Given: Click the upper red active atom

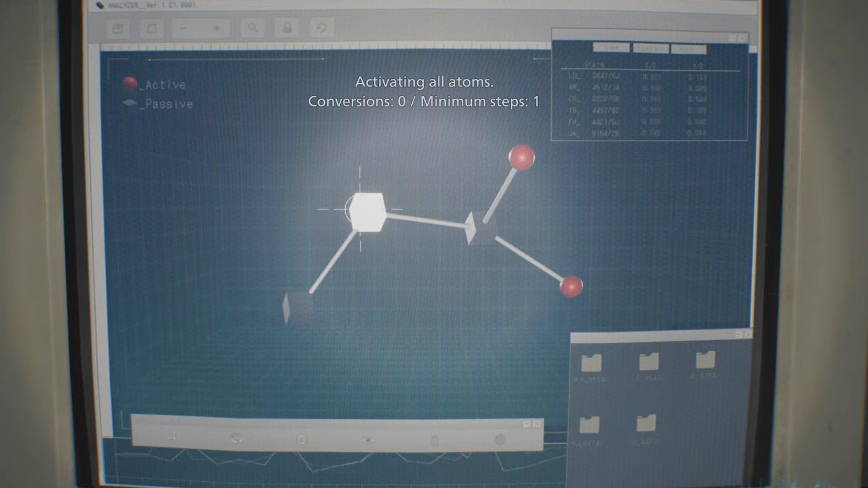Looking at the screenshot, I should point(521,157).
